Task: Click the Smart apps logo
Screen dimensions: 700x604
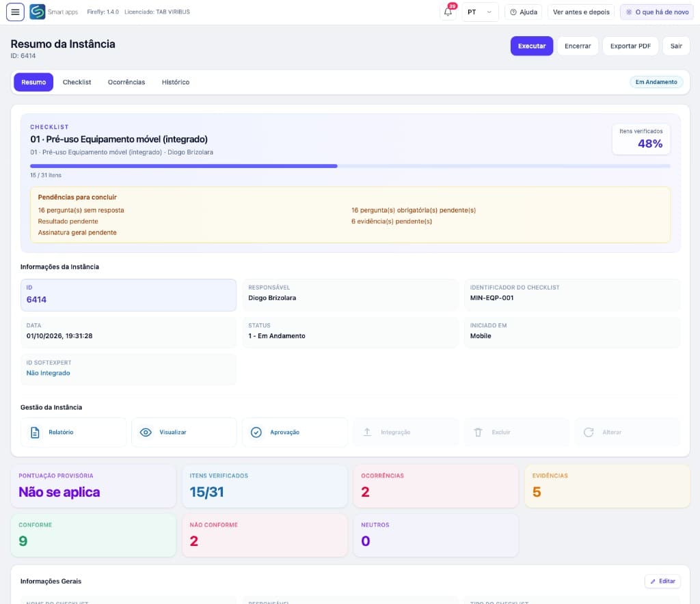Action: click(x=38, y=12)
